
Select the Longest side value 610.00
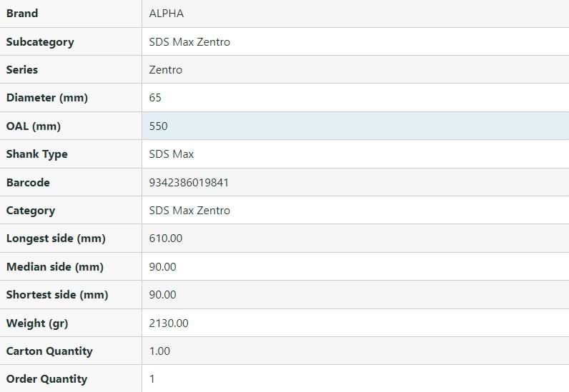[x=166, y=238]
